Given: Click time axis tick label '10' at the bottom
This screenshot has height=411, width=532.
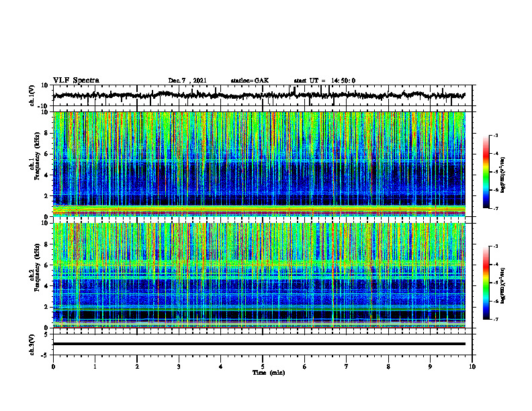Looking at the screenshot, I should 472,367.
